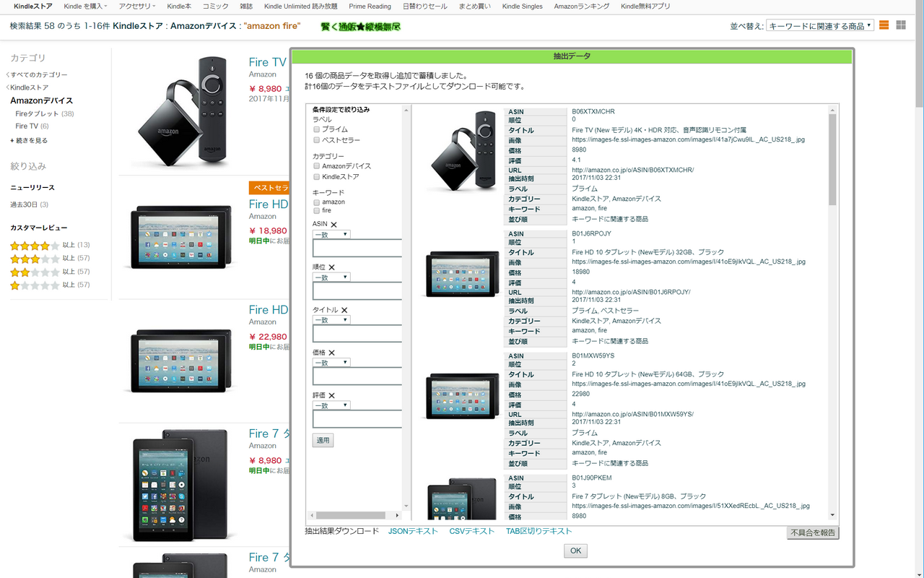Check the amazon keyword checkbox
Viewport: 924px width, 578px height.
[317, 202]
